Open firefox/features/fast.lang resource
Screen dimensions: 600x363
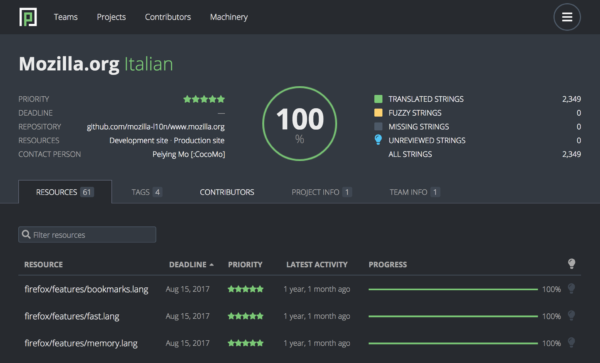click(72, 316)
